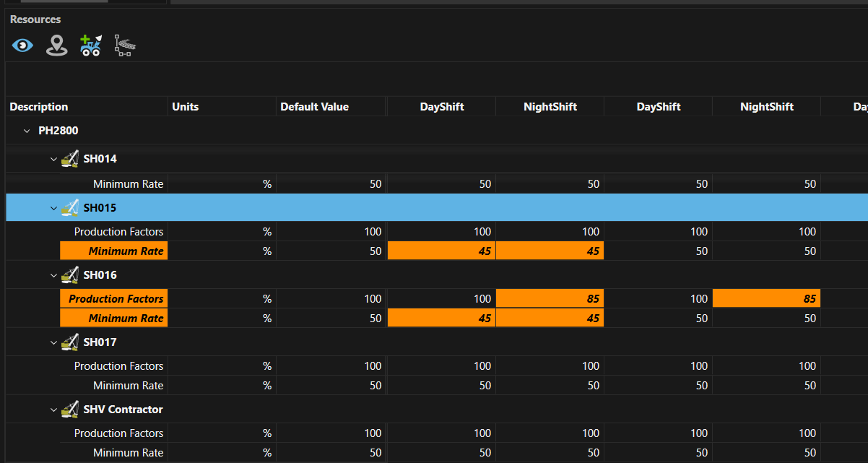Collapse the SH016 tree node
The width and height of the screenshot is (868, 463).
click(53, 275)
